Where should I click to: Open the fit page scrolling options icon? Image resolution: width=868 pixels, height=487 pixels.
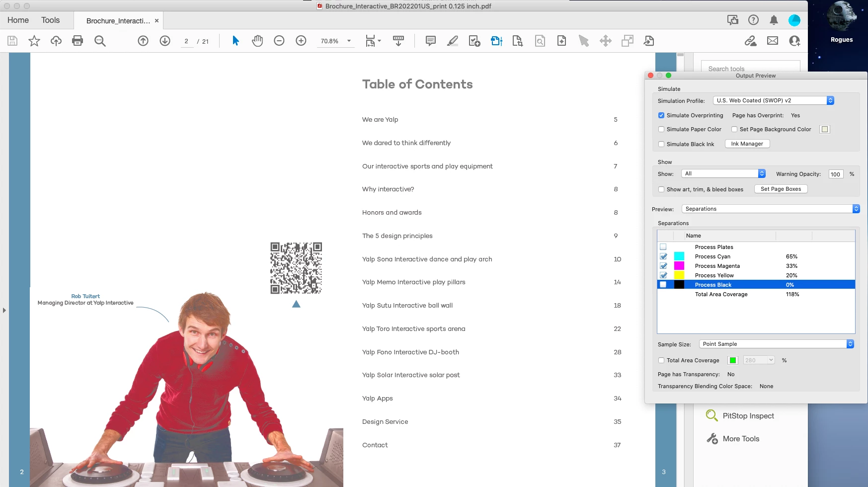[373, 41]
